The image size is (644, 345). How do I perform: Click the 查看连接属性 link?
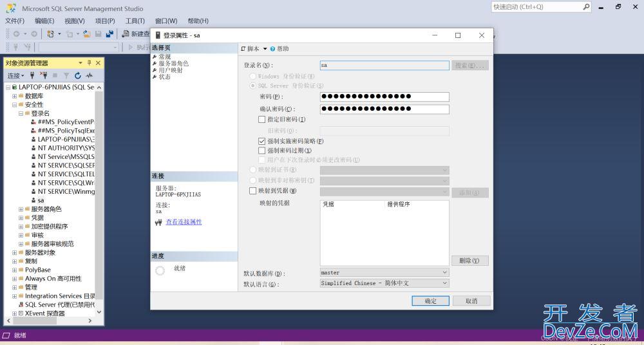coord(184,222)
